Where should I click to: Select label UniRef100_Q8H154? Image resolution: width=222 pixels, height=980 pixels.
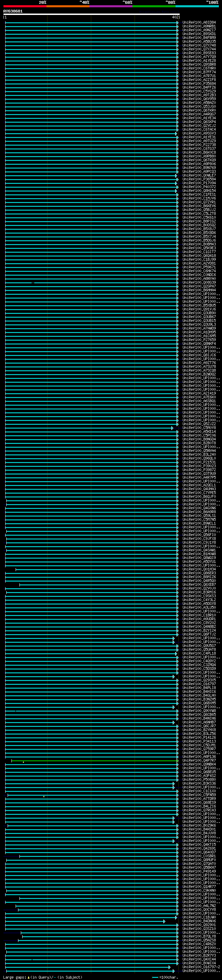[x=199, y=191]
